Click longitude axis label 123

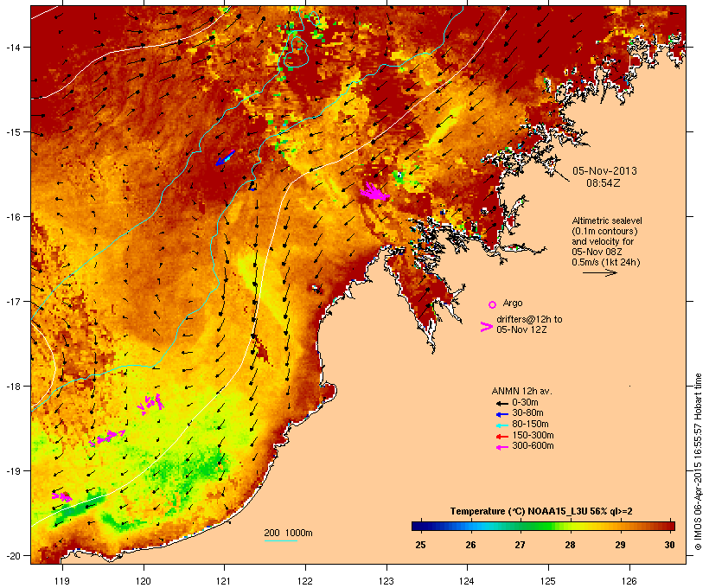point(386,581)
